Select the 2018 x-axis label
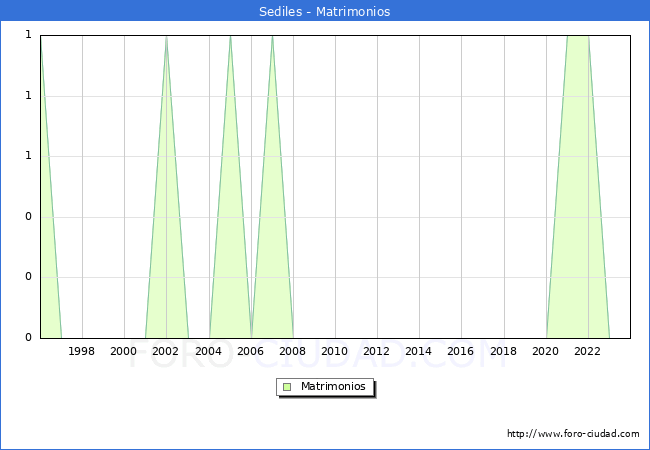The width and height of the screenshot is (650, 450). coord(503,351)
